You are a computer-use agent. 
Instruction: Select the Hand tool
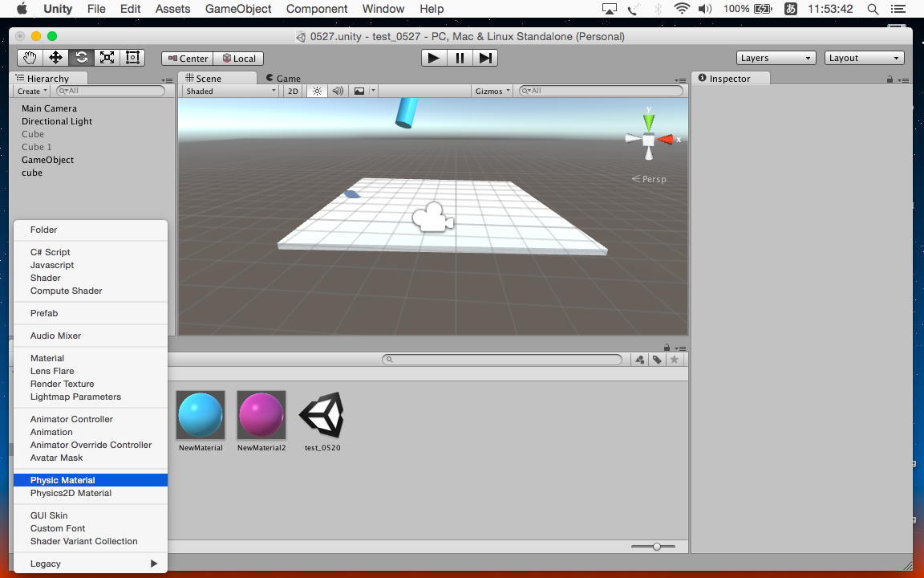click(x=30, y=58)
